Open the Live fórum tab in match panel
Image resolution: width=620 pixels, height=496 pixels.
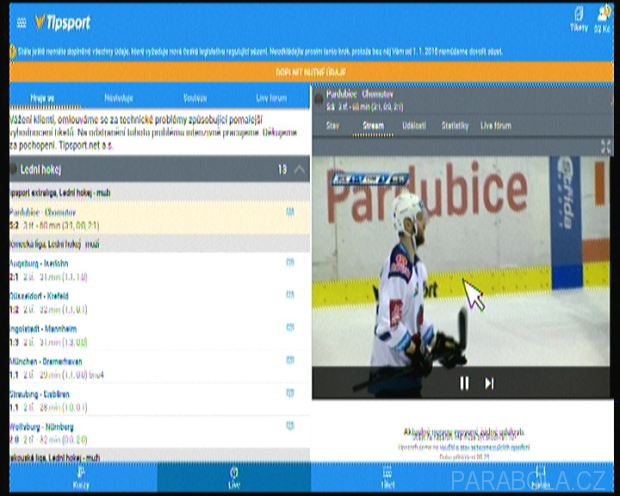(496, 126)
